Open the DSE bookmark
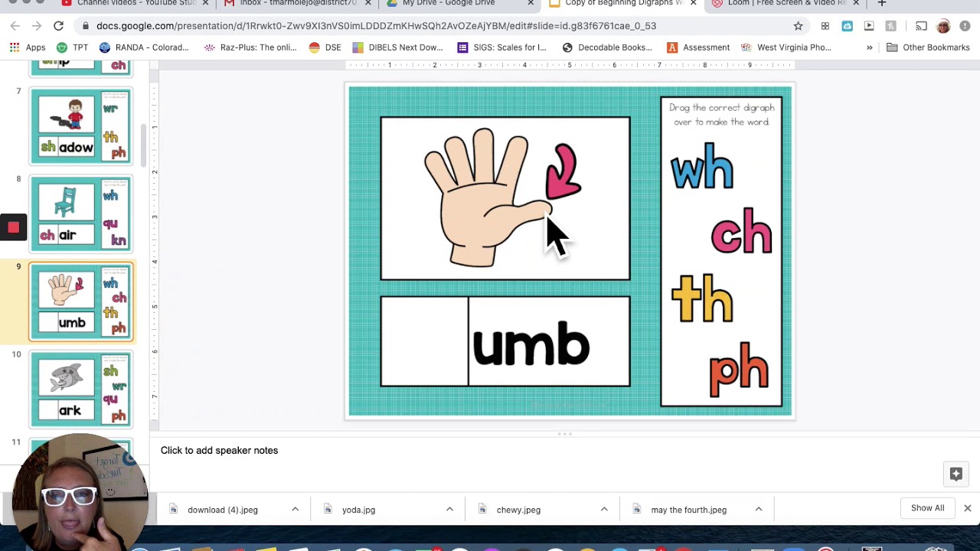The width and height of the screenshot is (980, 551). click(325, 47)
